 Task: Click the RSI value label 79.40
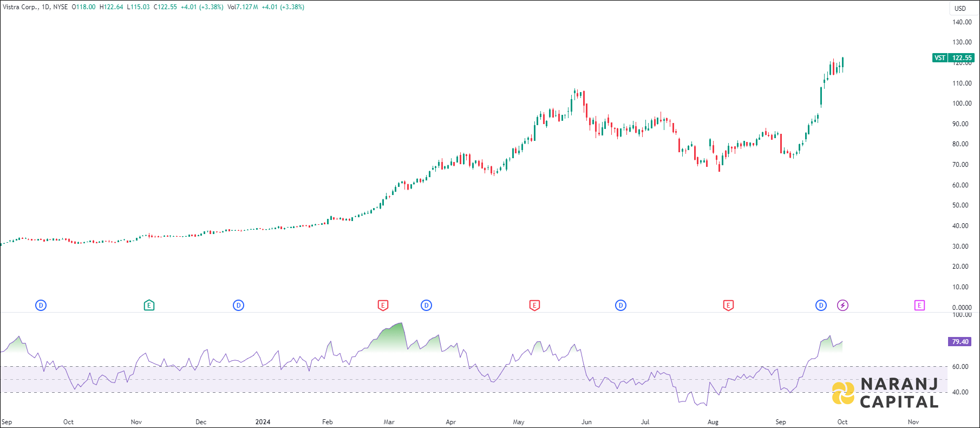(960, 342)
